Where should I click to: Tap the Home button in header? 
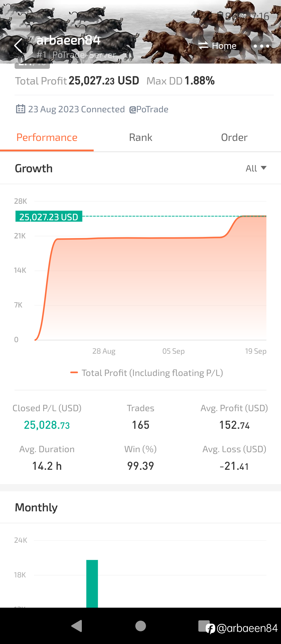tap(217, 46)
